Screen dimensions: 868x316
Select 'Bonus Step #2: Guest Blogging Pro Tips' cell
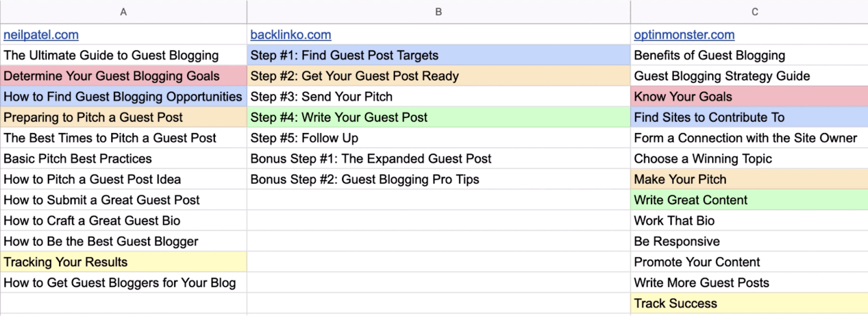click(x=365, y=180)
